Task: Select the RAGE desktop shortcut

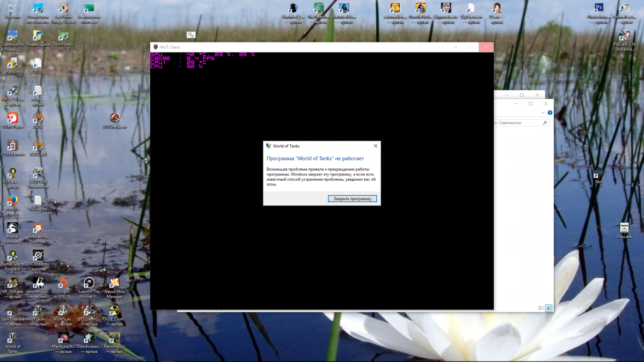Action: click(x=38, y=121)
